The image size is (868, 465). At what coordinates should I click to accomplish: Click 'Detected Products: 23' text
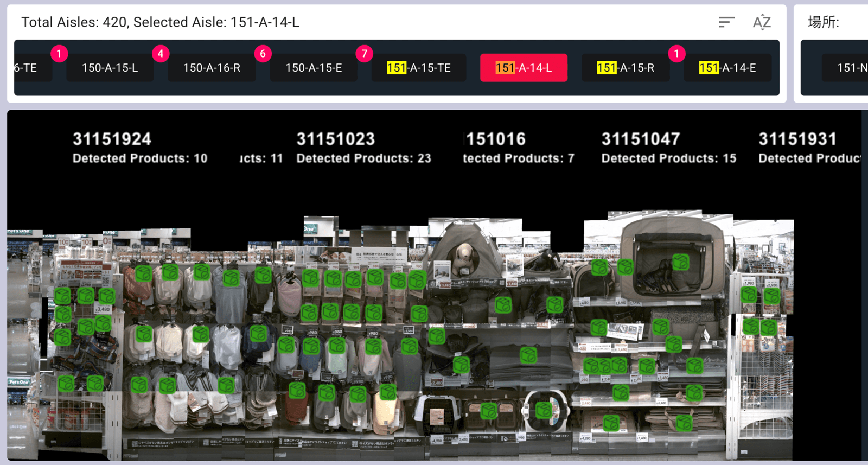(363, 158)
